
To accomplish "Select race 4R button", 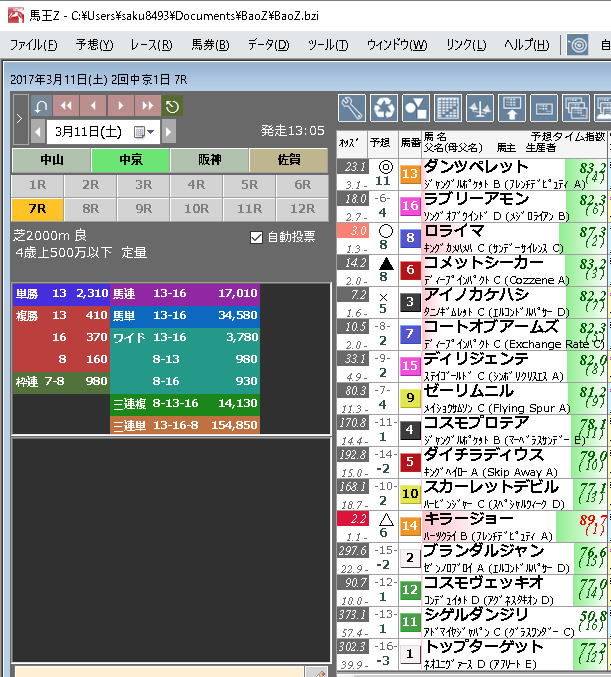I will (x=196, y=185).
